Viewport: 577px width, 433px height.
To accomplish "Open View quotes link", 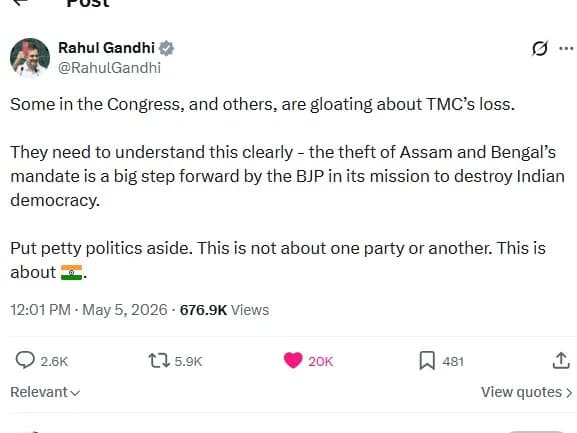I will (x=527, y=392).
